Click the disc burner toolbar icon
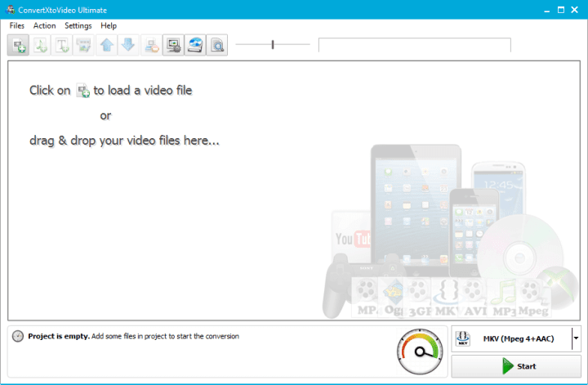 [195, 45]
